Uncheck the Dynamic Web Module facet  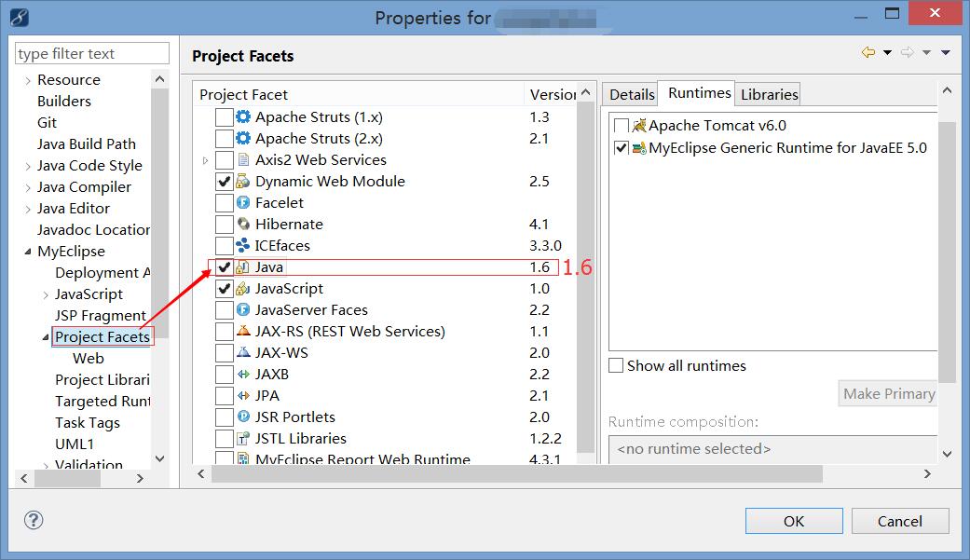coord(224,182)
